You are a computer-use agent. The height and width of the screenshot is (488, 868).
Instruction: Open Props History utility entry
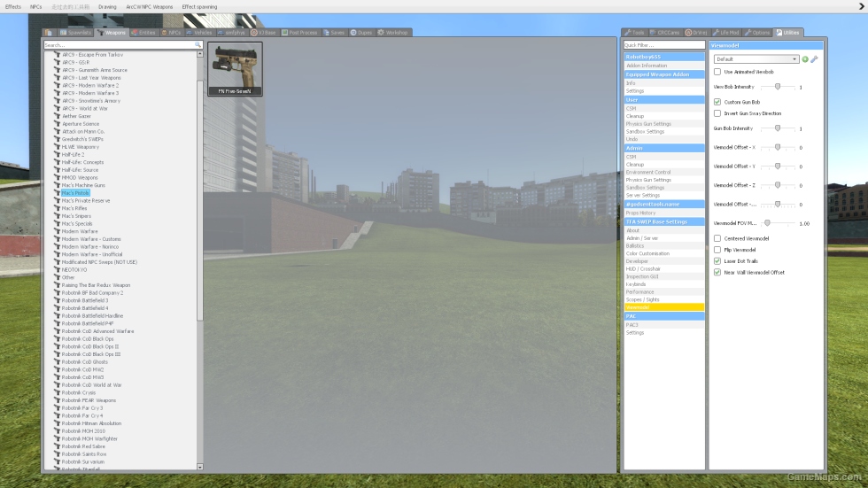click(x=664, y=213)
